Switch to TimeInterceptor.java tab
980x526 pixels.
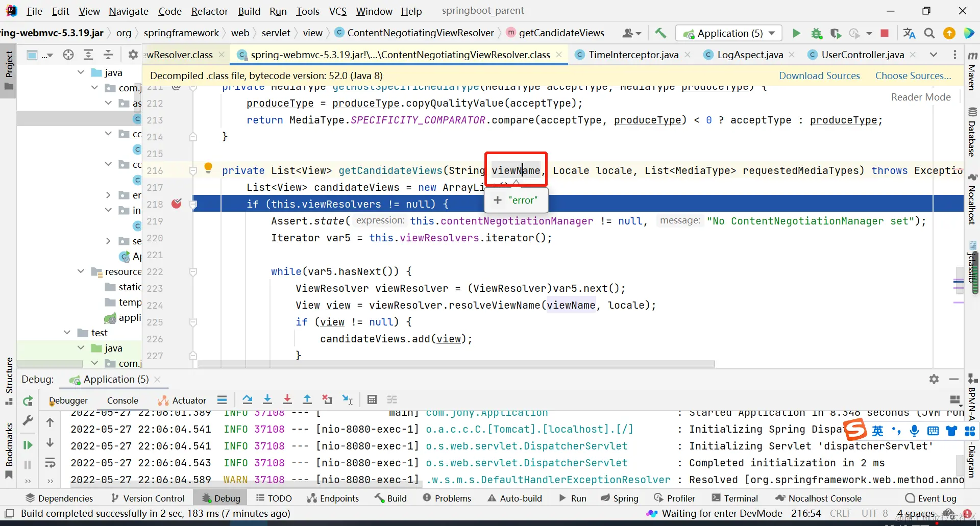[633, 55]
